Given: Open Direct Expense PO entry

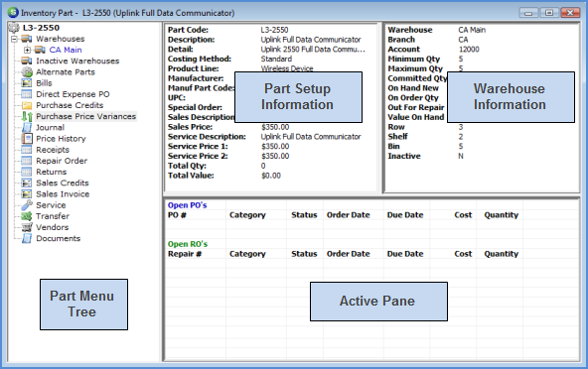Looking at the screenshot, I should (73, 94).
